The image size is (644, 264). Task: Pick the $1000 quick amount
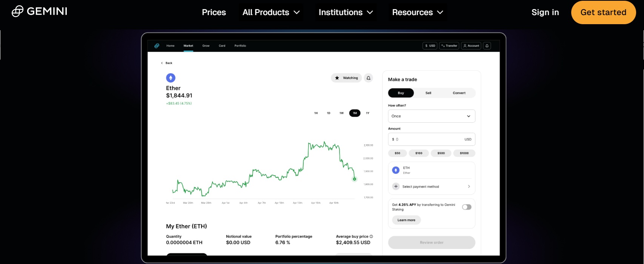point(464,153)
